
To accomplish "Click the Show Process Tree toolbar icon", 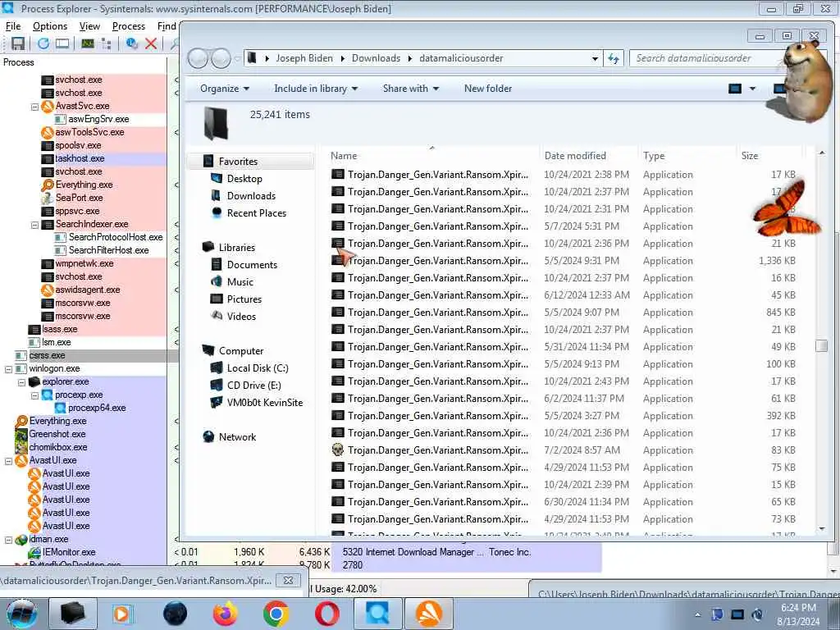I will pyautogui.click(x=106, y=44).
